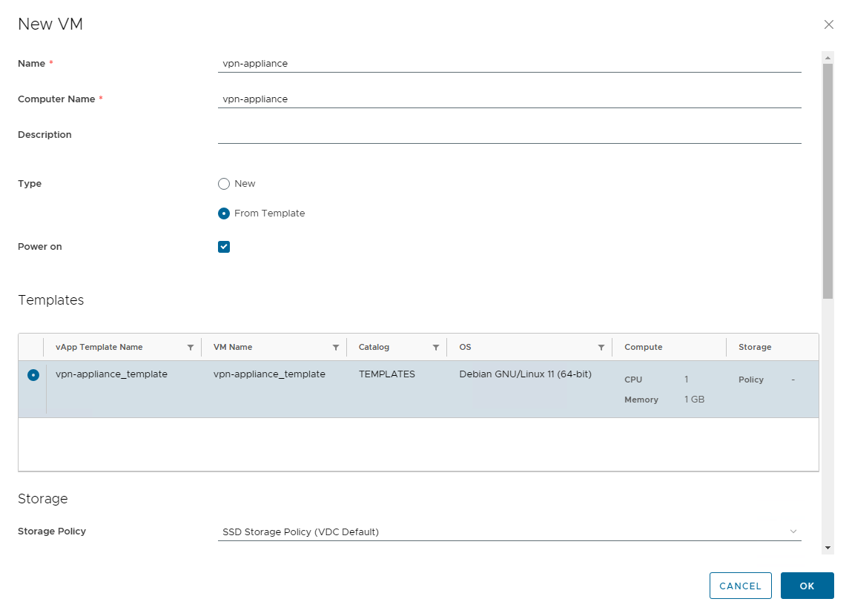This screenshot has width=849, height=616.
Task: Click the Memory label in Compute cell
Action: click(641, 400)
